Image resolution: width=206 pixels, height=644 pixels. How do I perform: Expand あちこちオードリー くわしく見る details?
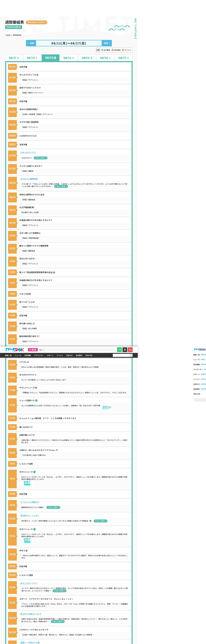[x=60, y=591]
